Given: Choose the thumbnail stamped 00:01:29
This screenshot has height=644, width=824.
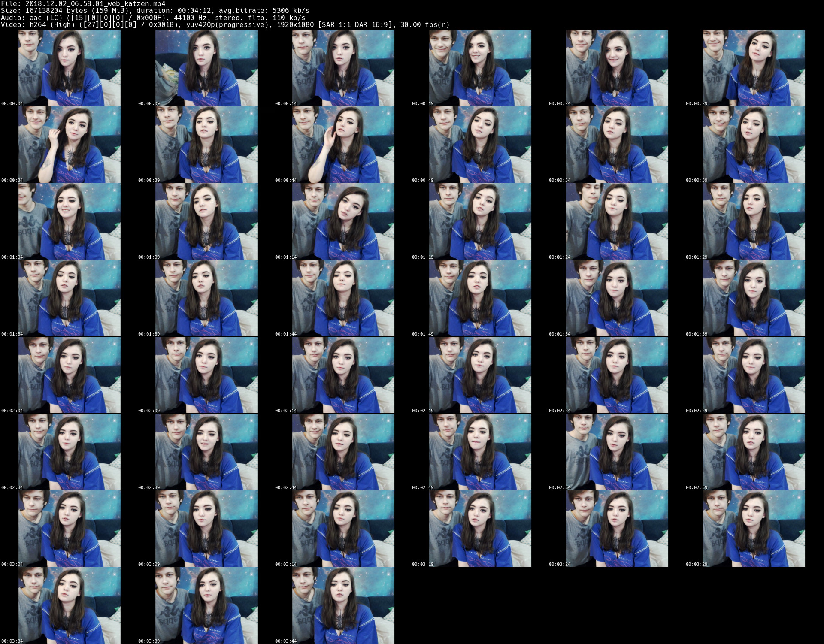Looking at the screenshot, I should (x=754, y=221).
